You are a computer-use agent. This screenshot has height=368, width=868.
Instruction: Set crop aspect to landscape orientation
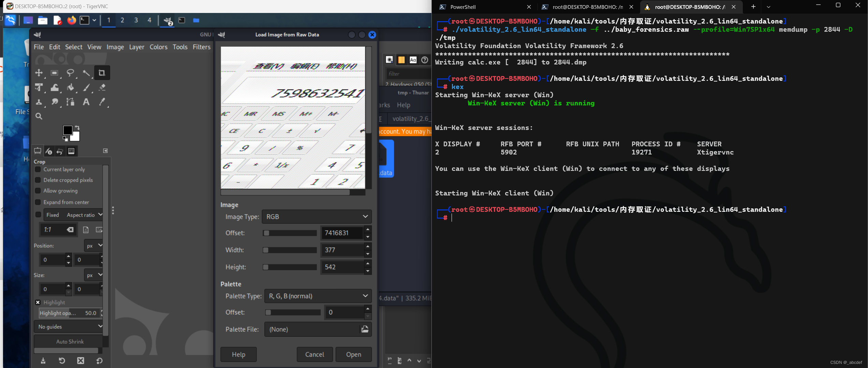pyautogui.click(x=99, y=230)
